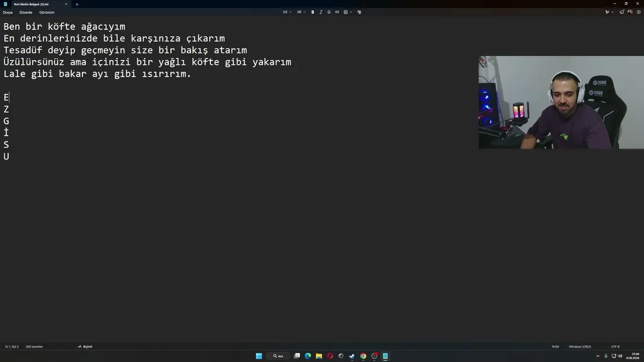Image resolution: width=644 pixels, height=362 pixels.
Task: Click the letter 'Z' line in the editor
Action: click(x=6, y=109)
